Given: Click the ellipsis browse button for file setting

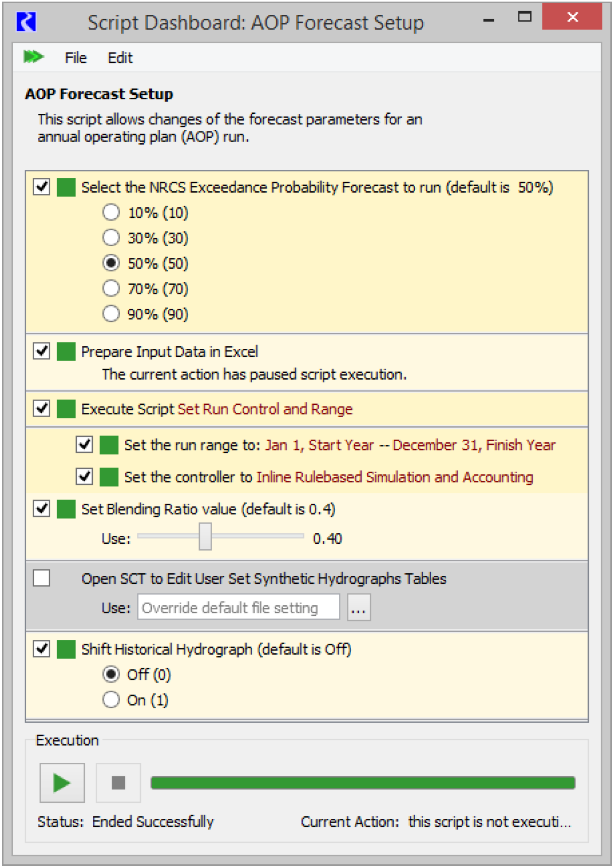Looking at the screenshot, I should pos(359,608).
